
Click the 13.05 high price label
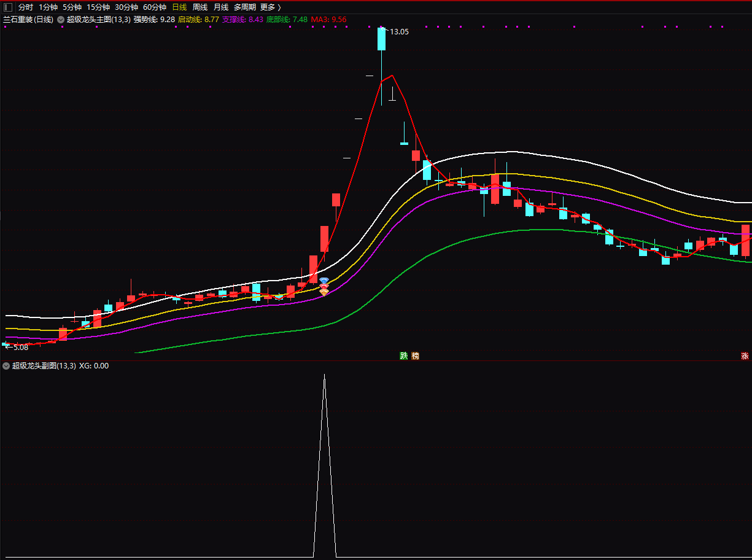coord(399,31)
